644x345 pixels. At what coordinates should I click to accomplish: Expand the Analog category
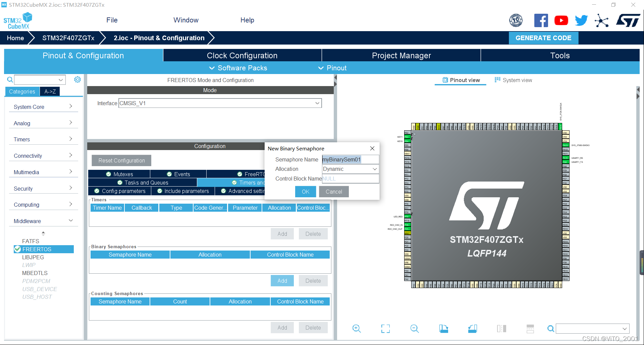click(x=43, y=123)
